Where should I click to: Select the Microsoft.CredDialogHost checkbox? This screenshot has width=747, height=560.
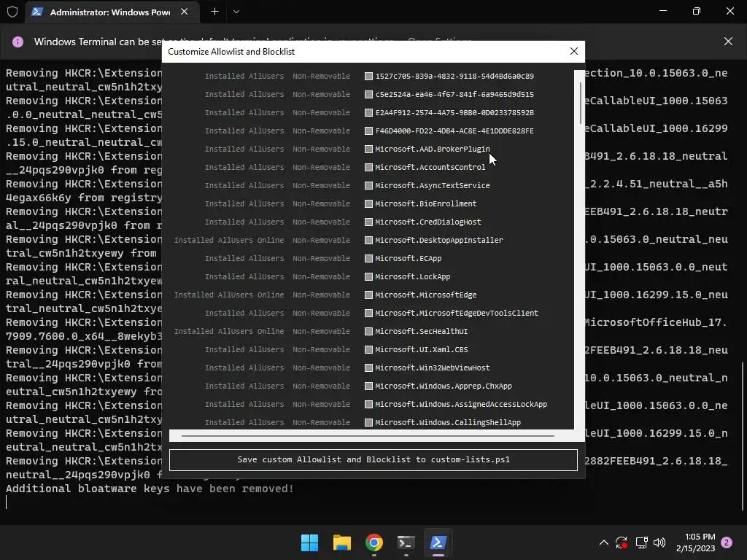click(368, 222)
